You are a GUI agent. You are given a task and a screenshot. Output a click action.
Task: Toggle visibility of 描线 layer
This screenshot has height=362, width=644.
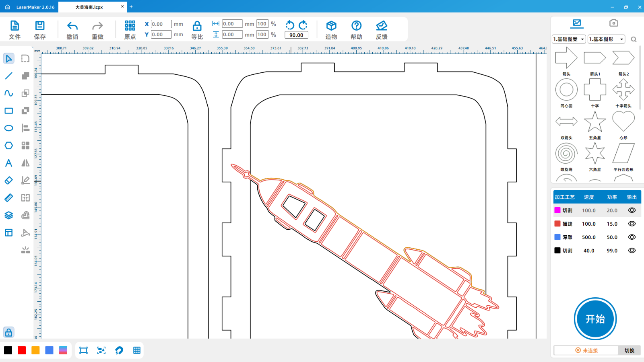click(632, 224)
